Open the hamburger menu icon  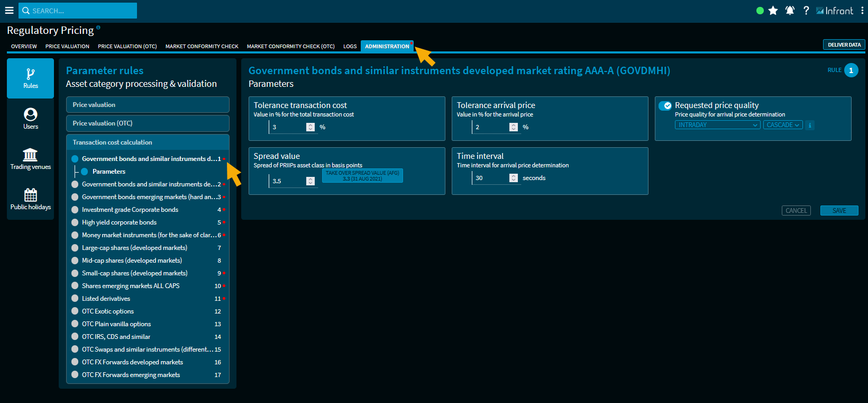pos(9,11)
